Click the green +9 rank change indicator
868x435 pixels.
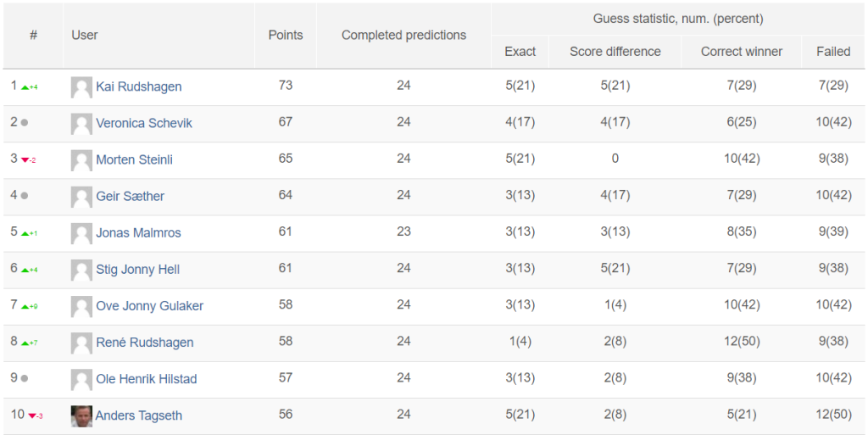pyautogui.click(x=30, y=307)
